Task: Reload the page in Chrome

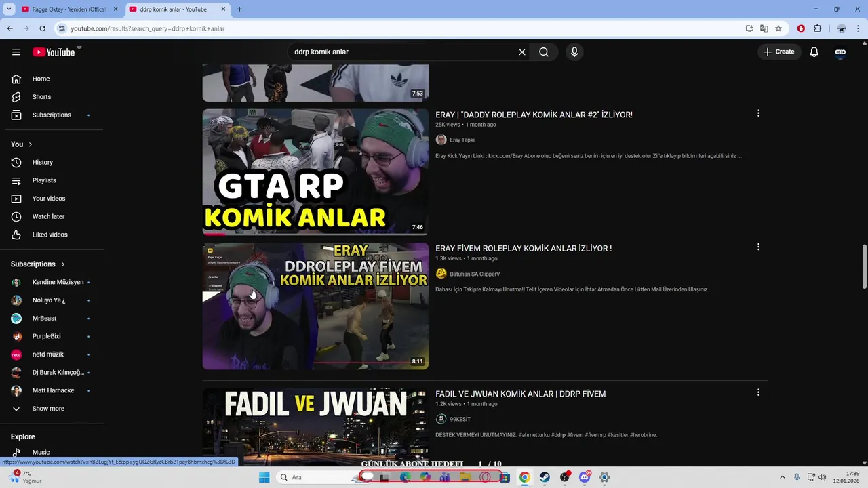Action: click(x=42, y=28)
